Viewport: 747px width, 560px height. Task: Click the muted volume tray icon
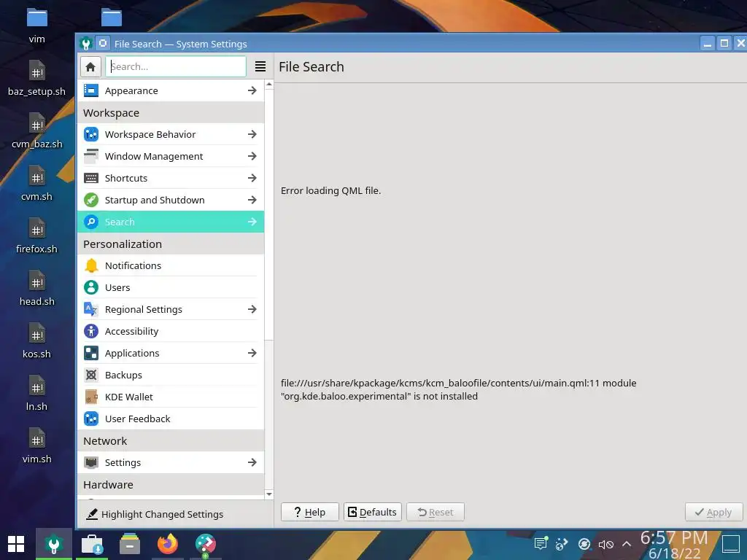click(x=605, y=544)
